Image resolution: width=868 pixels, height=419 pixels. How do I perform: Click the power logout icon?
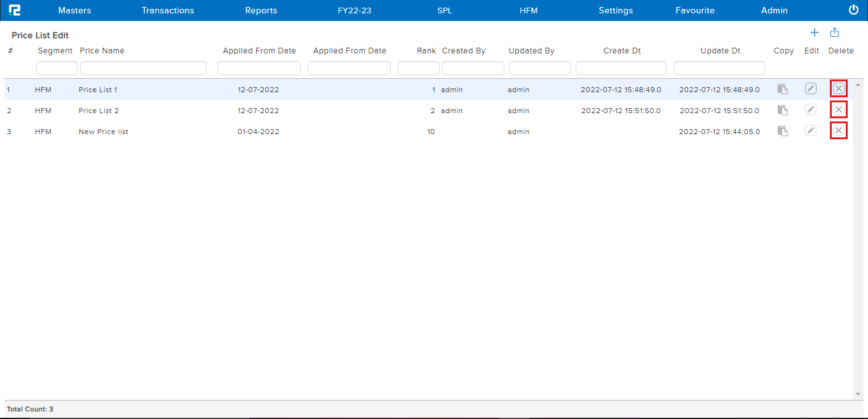[x=853, y=10]
